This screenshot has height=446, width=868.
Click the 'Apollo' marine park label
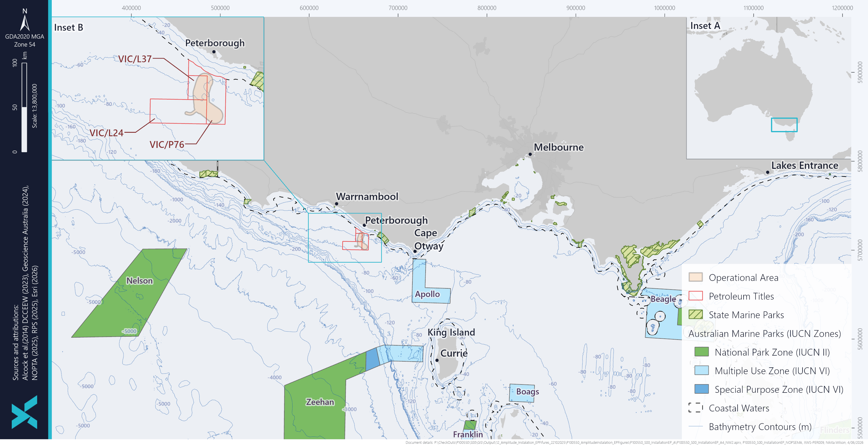tap(427, 294)
